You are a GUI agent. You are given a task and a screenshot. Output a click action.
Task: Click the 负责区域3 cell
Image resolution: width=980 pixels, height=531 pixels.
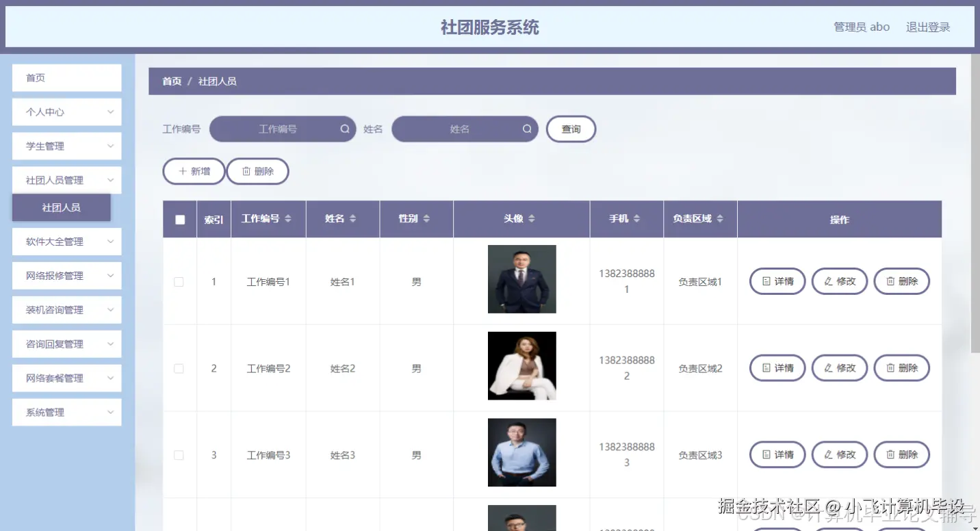tap(700, 455)
